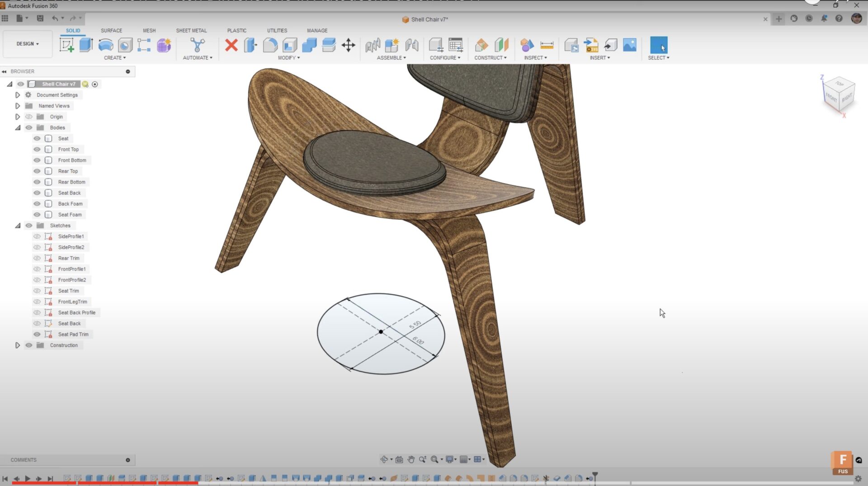This screenshot has height=486, width=868.
Task: Open the DESIGN workspace dropdown
Action: point(27,44)
